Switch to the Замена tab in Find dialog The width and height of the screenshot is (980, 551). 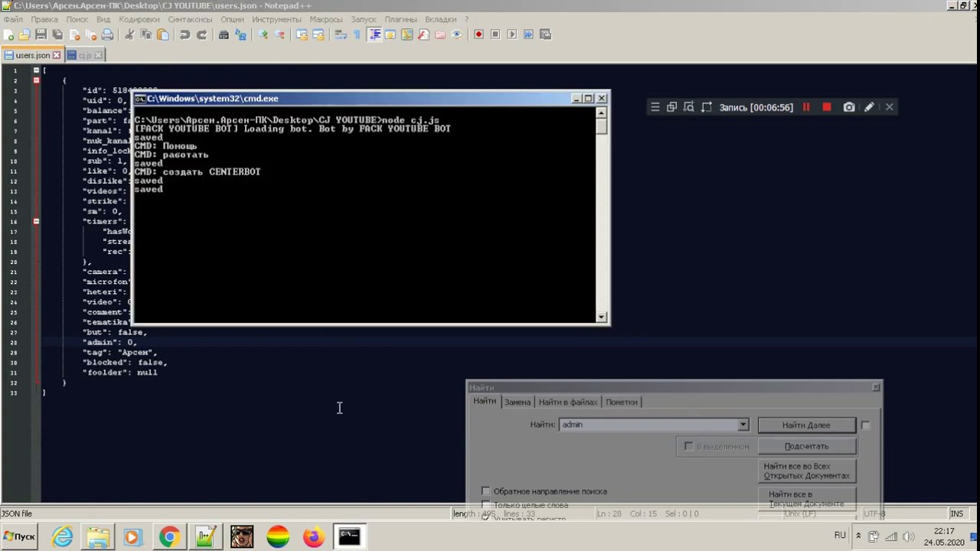click(518, 402)
